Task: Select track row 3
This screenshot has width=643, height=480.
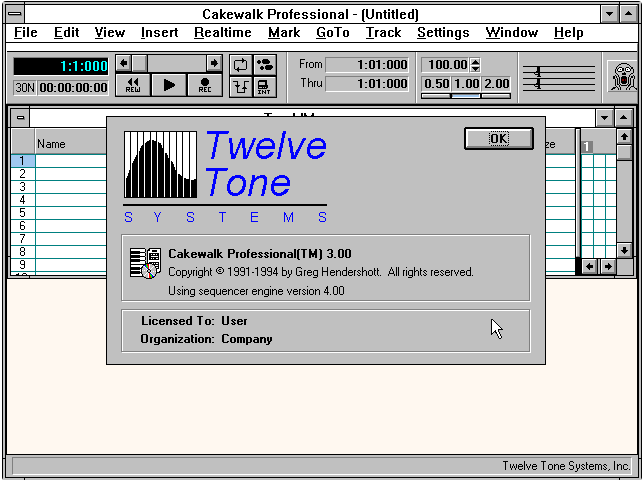Action: point(22,187)
